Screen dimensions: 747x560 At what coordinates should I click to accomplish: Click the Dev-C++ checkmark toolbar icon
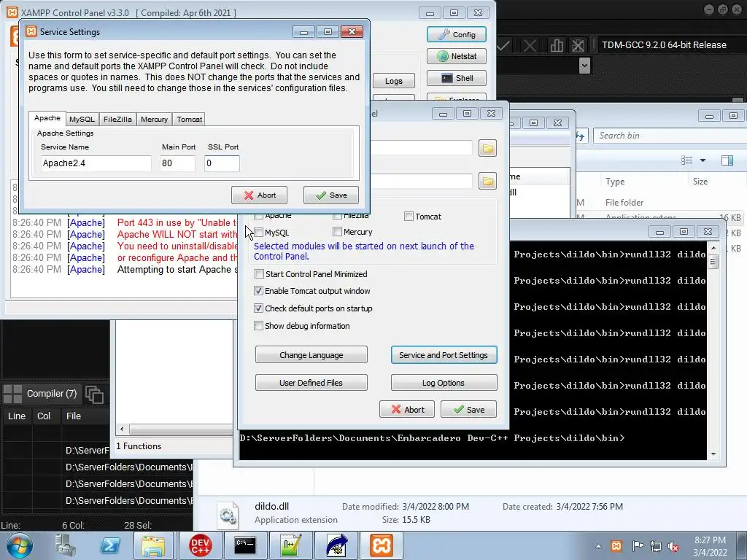[x=503, y=46]
